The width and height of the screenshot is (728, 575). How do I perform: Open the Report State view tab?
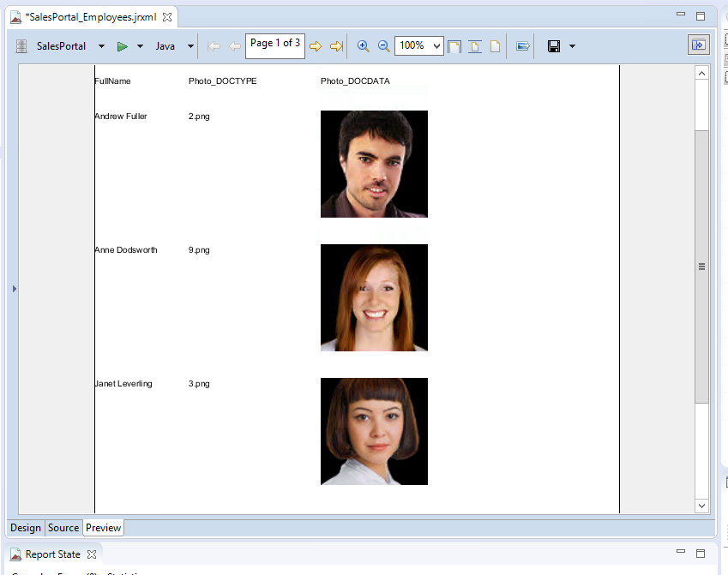[x=52, y=554]
